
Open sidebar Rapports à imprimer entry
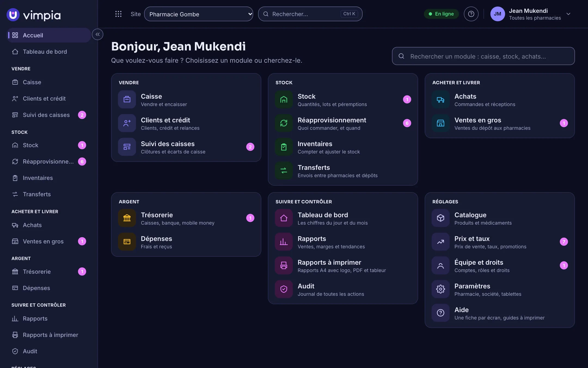pyautogui.click(x=49, y=335)
